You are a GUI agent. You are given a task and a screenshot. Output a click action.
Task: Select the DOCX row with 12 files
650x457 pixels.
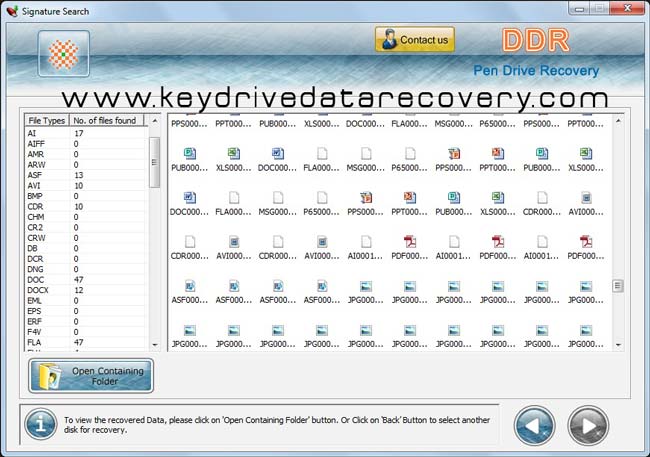tap(86, 290)
